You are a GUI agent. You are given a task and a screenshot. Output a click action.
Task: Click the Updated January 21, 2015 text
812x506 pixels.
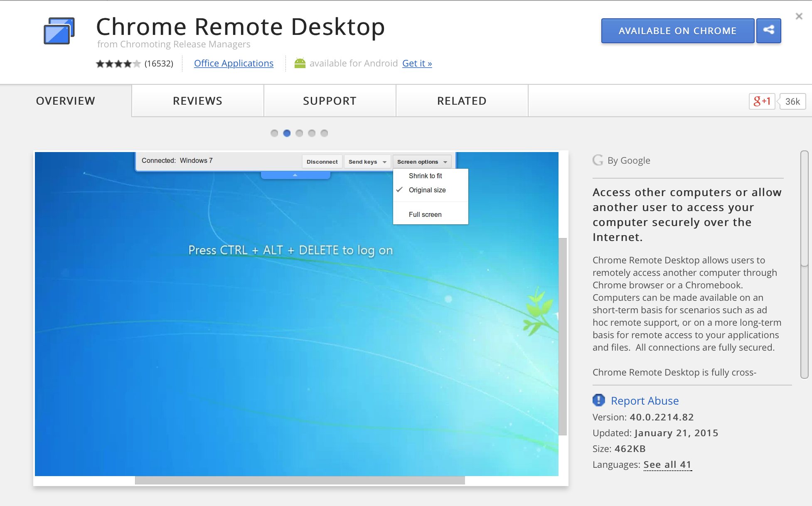[655, 433]
